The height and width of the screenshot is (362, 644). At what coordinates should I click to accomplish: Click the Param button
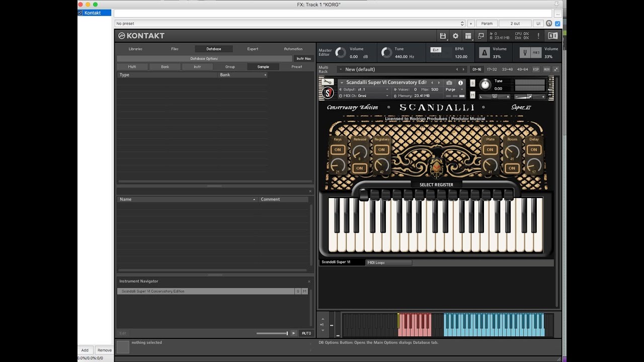pyautogui.click(x=487, y=24)
